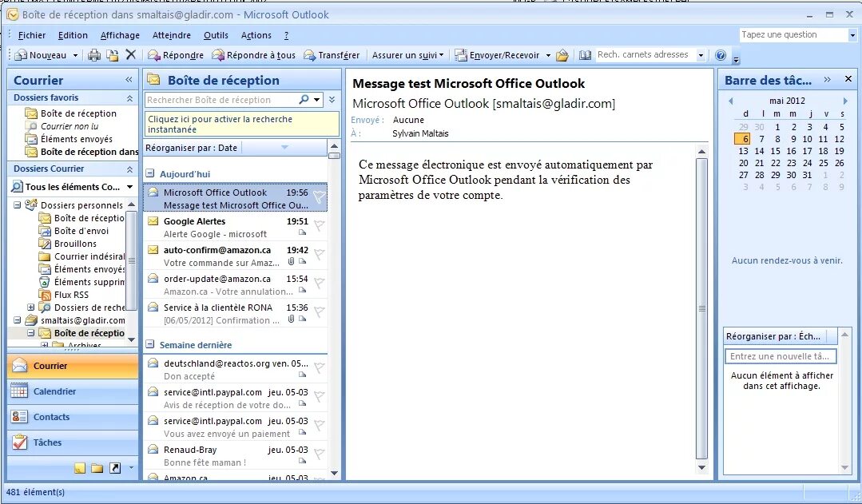
Task: Collapse the smaltais@gladir.com tree node
Action: (17, 319)
